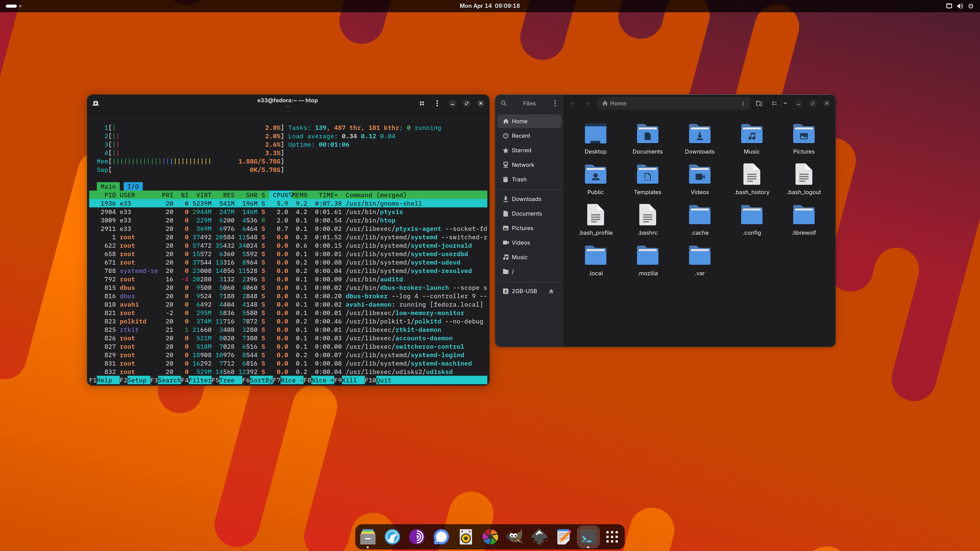Open F6 SortBy in htop footer

click(258, 380)
